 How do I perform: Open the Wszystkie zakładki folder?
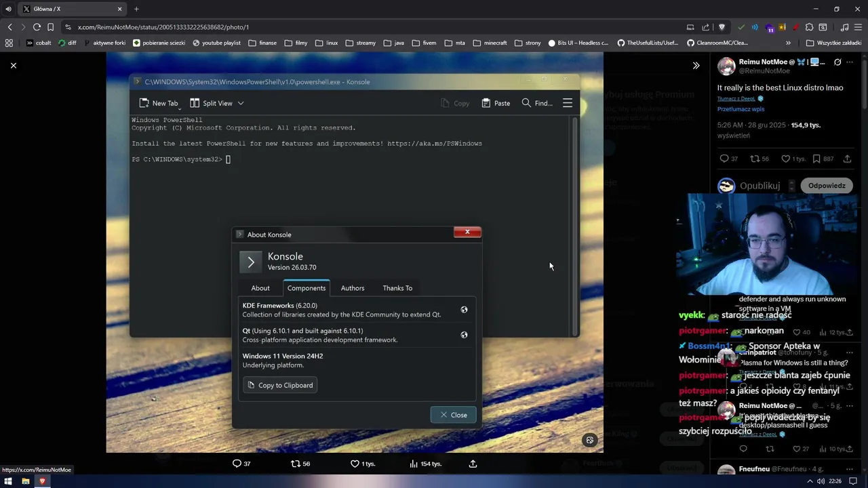(x=833, y=43)
